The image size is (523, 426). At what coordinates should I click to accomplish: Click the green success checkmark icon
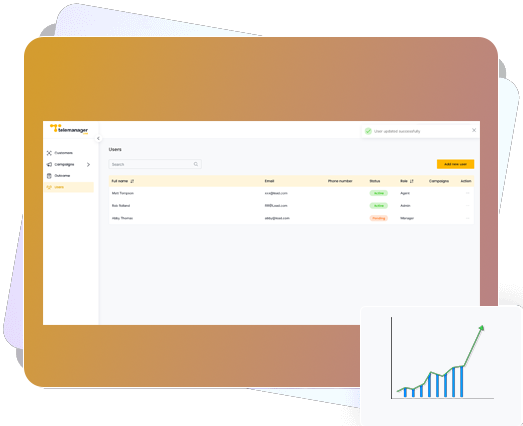coord(368,131)
